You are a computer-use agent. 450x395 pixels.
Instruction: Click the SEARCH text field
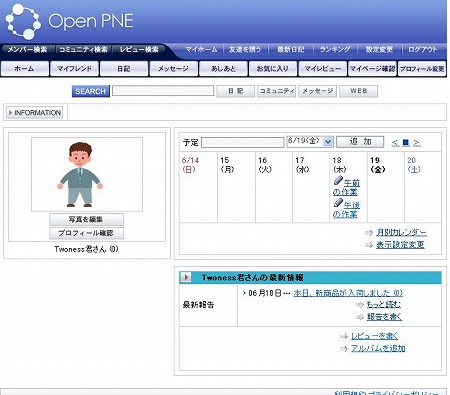[163, 91]
